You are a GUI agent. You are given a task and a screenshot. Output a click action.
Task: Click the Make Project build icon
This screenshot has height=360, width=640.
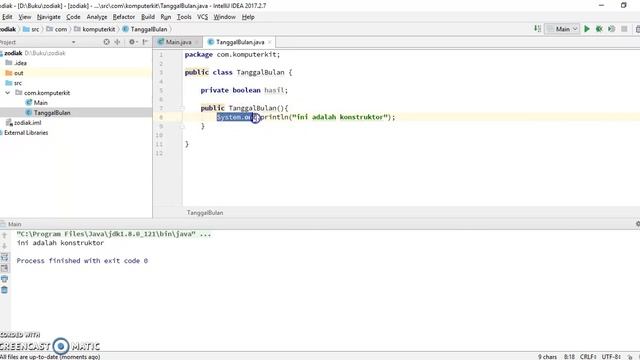tap(537, 29)
